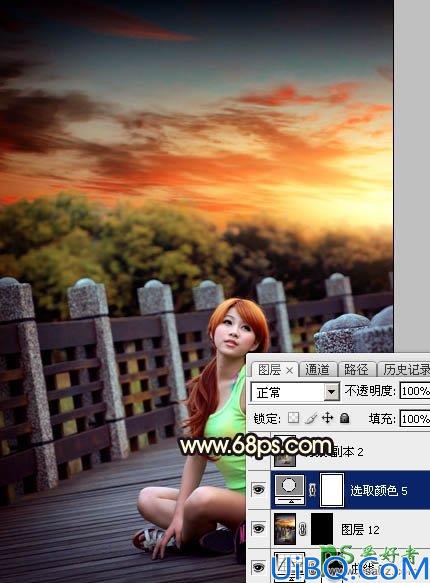Image resolution: width=430 pixels, height=583 pixels.
Task: Hide the 选取颜色 5 layer
Action: [x=258, y=489]
